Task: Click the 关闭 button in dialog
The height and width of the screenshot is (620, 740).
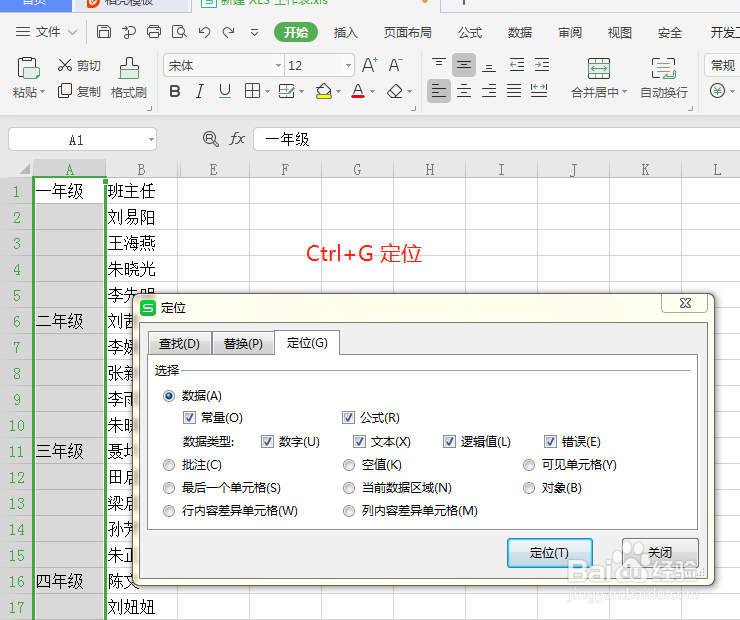Action: click(x=660, y=553)
